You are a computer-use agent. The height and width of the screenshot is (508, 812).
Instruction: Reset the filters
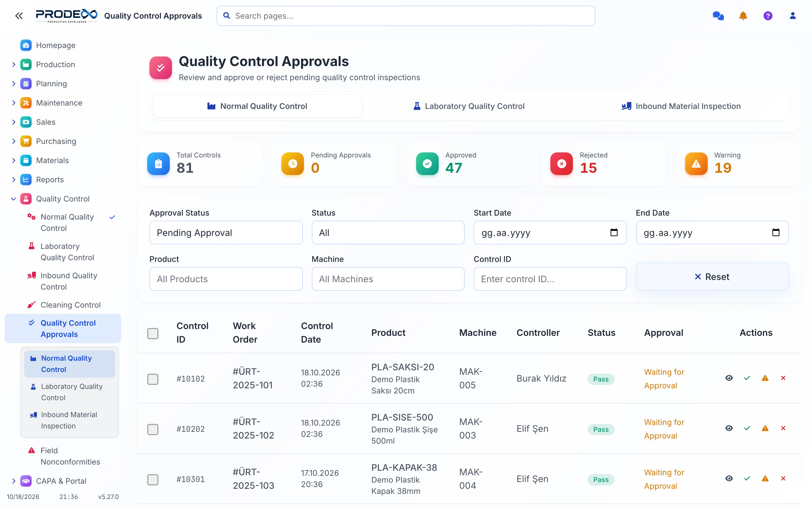coord(712,277)
